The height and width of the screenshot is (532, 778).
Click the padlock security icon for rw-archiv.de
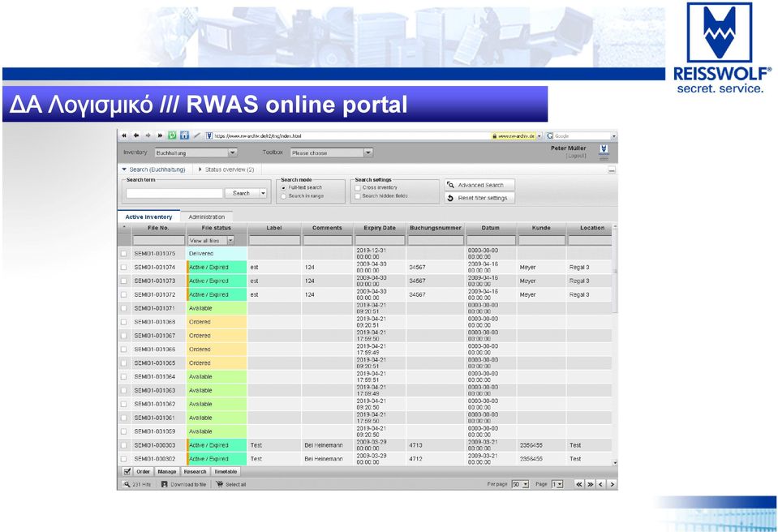click(x=494, y=136)
